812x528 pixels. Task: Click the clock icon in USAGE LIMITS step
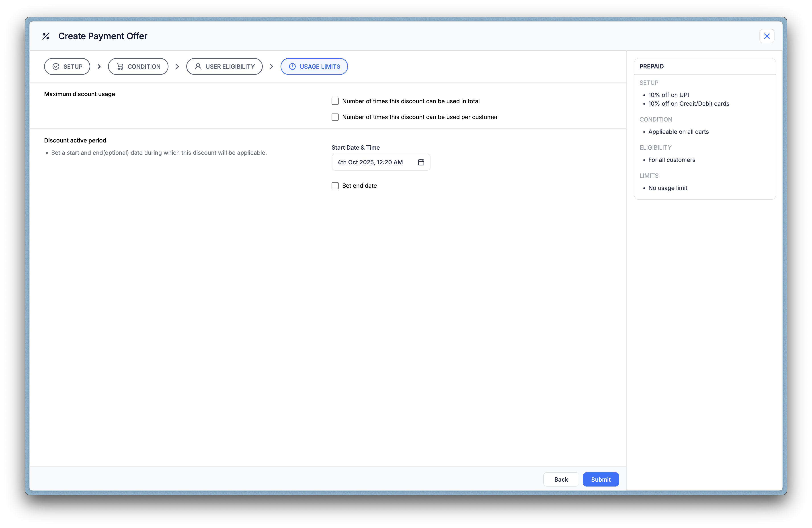click(x=292, y=66)
